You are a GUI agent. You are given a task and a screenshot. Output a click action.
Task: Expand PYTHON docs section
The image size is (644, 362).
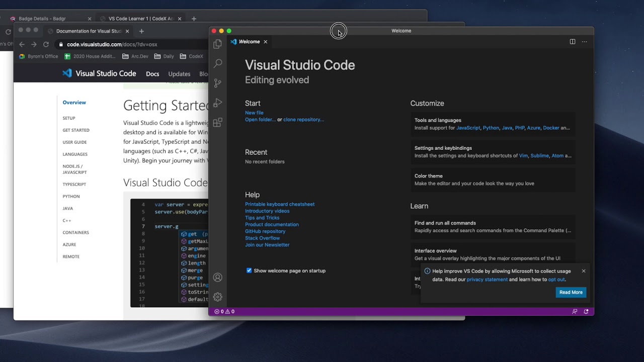71,197
